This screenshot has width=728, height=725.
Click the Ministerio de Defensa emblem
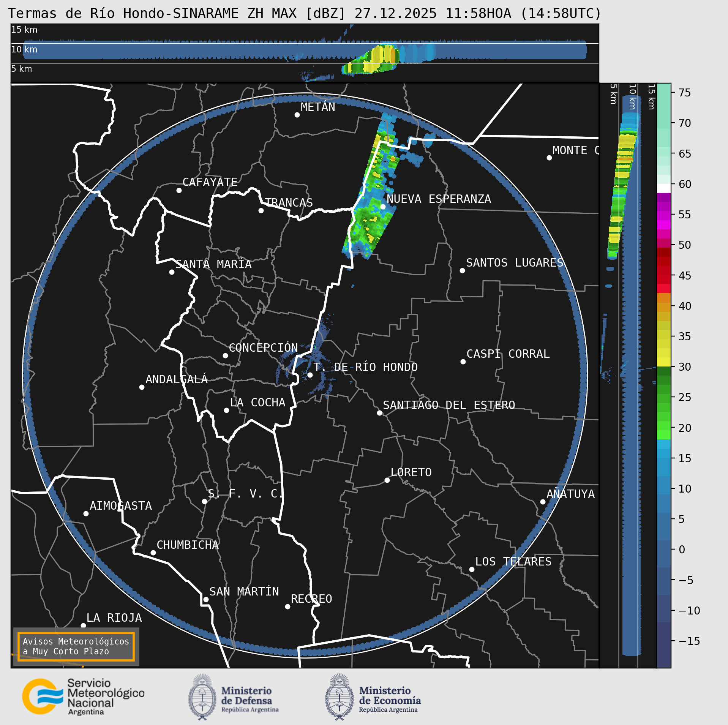pyautogui.click(x=202, y=697)
